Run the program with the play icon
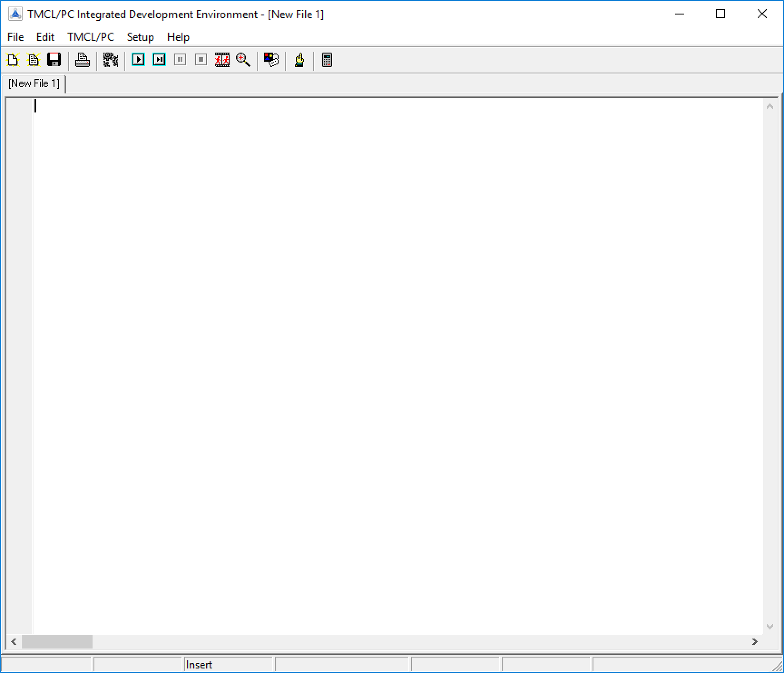784x673 pixels. 138,60
